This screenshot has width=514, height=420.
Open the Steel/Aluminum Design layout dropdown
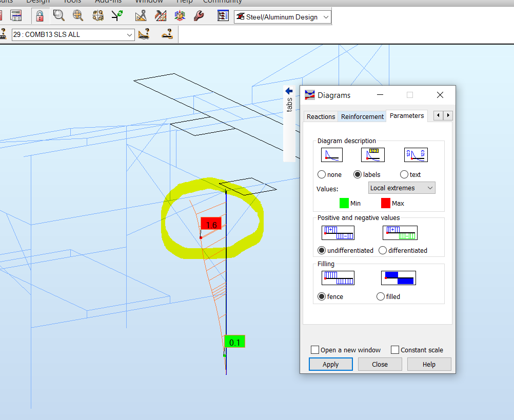point(283,17)
